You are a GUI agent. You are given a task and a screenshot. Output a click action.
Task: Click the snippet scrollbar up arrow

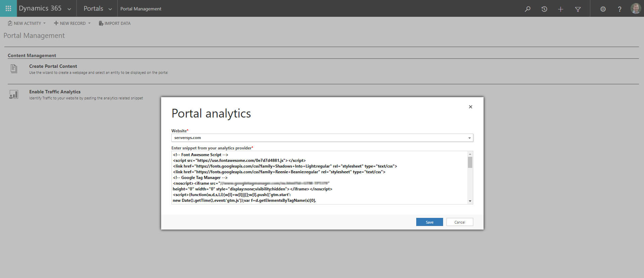[x=470, y=154]
